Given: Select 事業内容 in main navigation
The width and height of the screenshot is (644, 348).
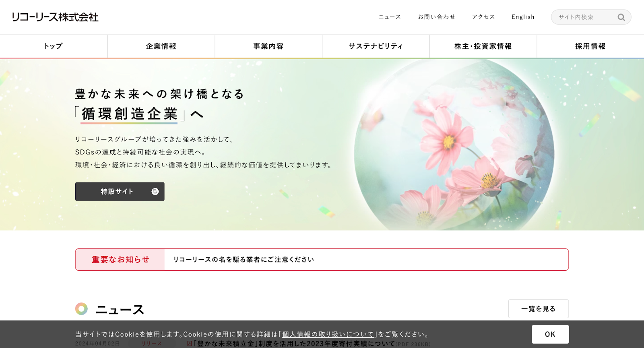Looking at the screenshot, I should click(x=268, y=46).
